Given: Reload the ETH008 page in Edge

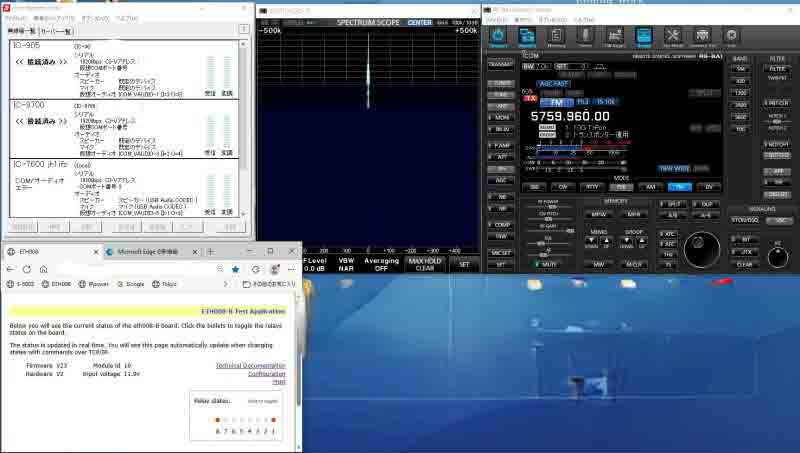Looking at the screenshot, I should point(27,269).
